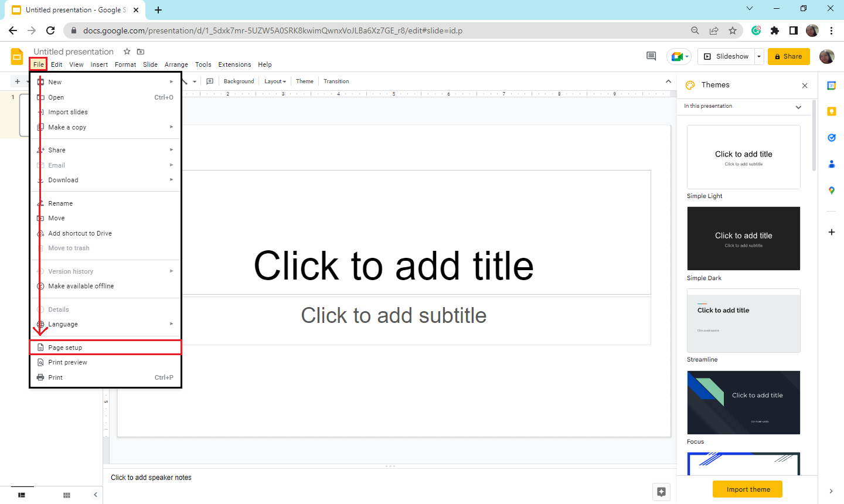The height and width of the screenshot is (504, 844).
Task: Open Google Tasks in the sidebar
Action: click(x=831, y=138)
